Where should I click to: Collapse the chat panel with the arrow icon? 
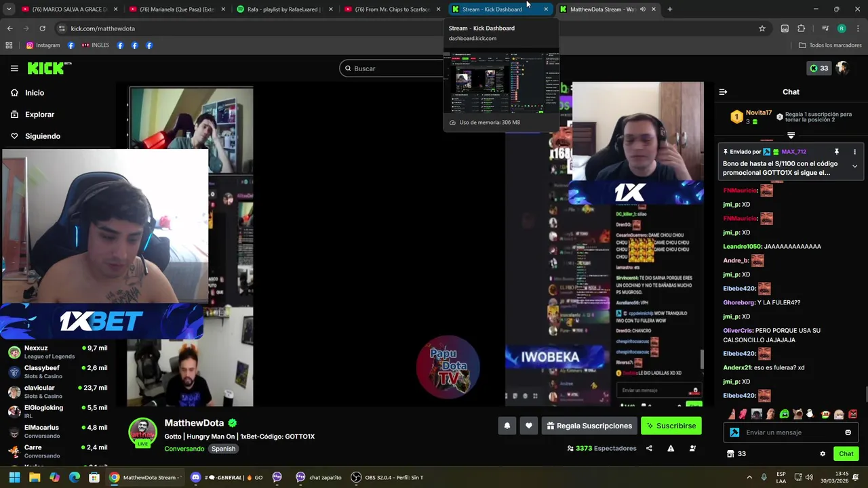pyautogui.click(x=723, y=92)
